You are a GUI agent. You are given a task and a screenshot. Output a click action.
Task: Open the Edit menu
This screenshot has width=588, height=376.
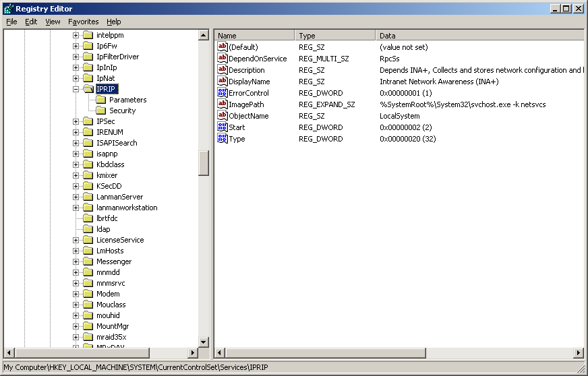[x=31, y=22]
